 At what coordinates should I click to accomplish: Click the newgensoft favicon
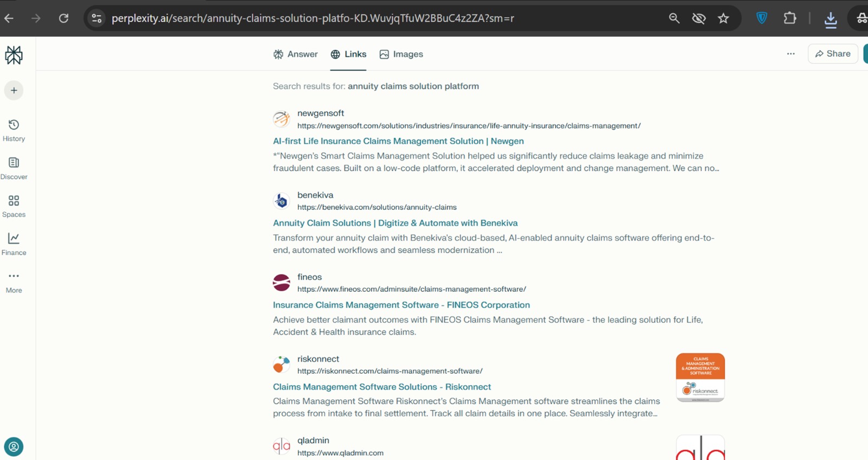click(x=282, y=119)
